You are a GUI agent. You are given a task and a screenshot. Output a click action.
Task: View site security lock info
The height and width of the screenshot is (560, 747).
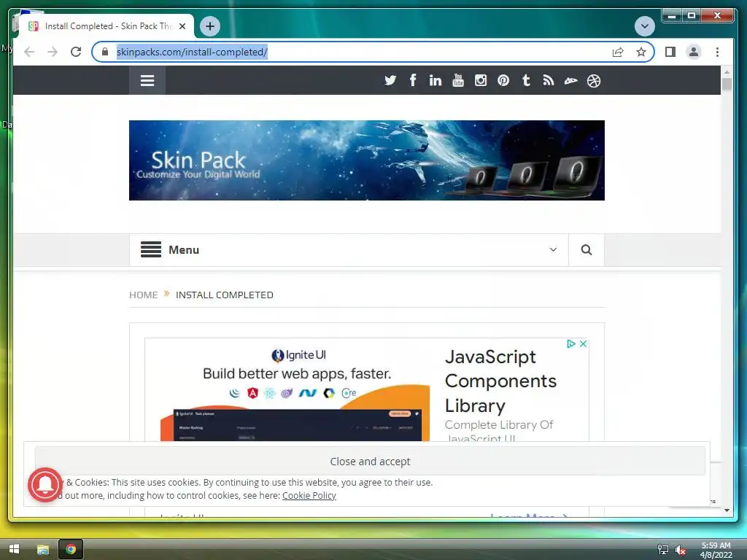pos(105,52)
